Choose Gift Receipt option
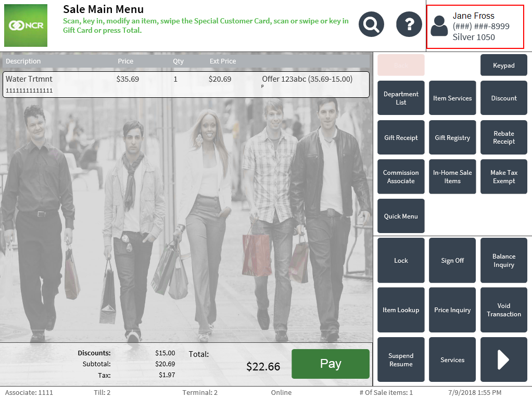Screen dimensions: 532x398 [x=401, y=138]
